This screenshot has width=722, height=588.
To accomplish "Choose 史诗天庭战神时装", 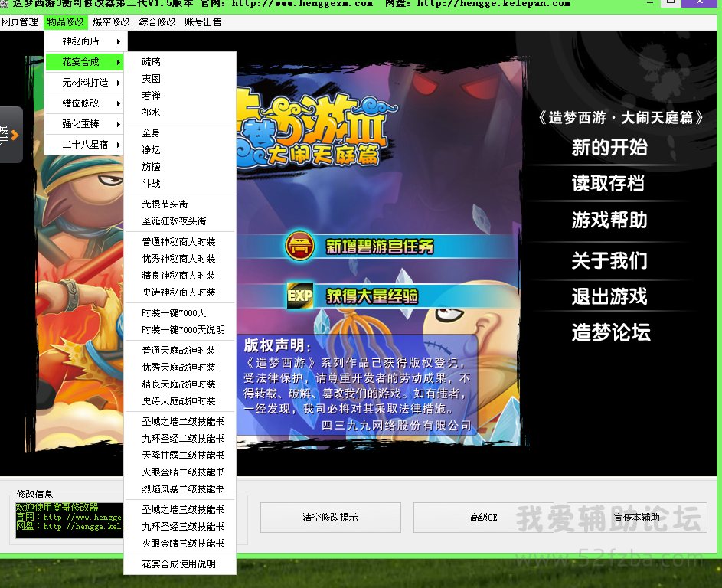I will (x=180, y=401).
